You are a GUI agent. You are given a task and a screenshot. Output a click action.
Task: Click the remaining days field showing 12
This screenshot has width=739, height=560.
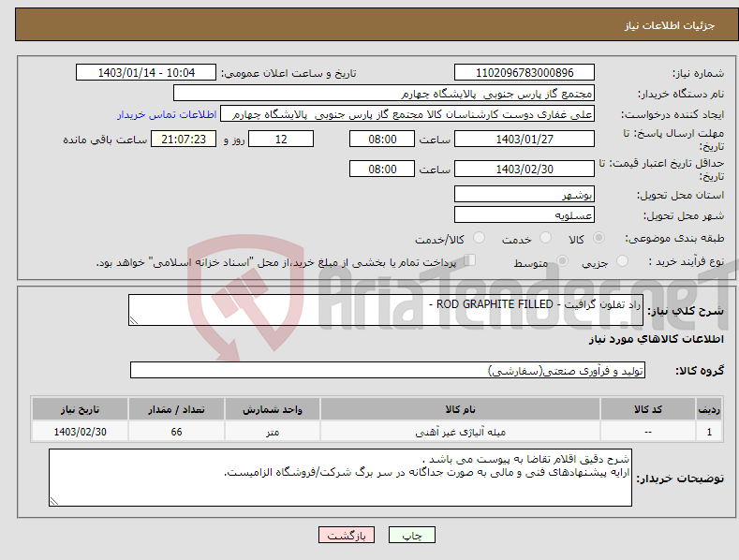click(x=281, y=139)
